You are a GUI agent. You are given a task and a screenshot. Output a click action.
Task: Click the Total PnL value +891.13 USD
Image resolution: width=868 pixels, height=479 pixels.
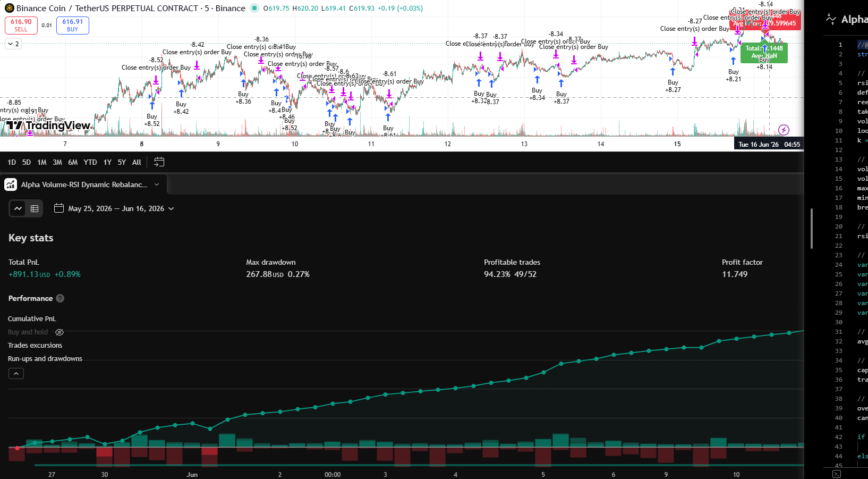point(29,274)
